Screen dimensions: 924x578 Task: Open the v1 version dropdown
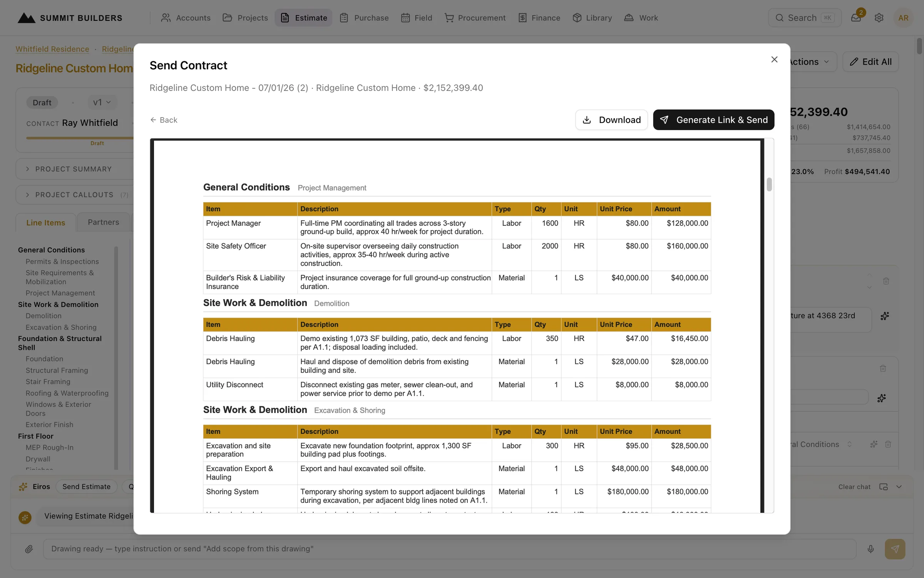pyautogui.click(x=102, y=102)
